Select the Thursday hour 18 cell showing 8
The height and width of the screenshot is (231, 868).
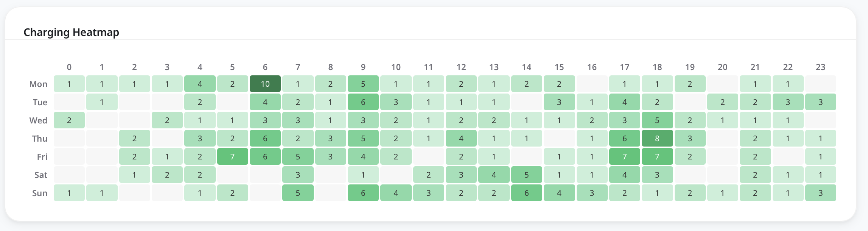pyautogui.click(x=657, y=138)
